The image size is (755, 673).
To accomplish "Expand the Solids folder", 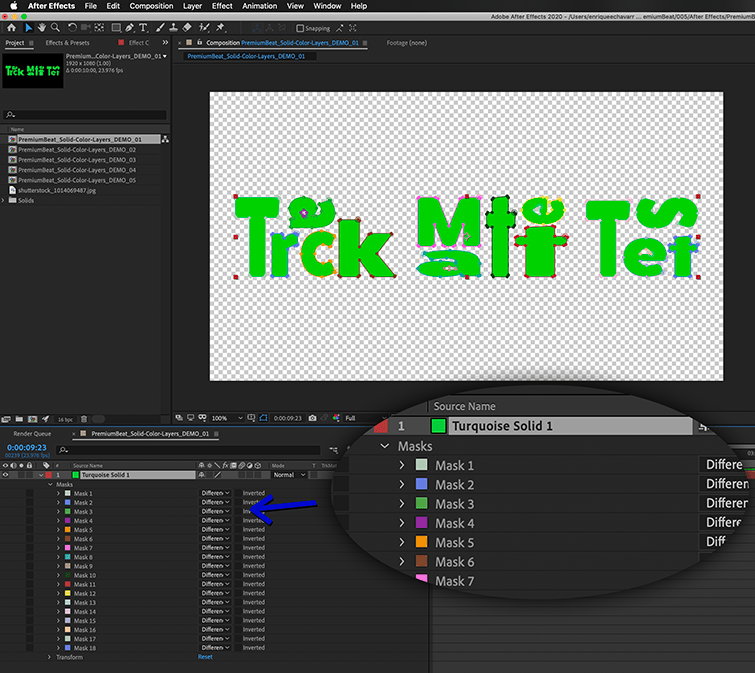I will (x=3, y=200).
